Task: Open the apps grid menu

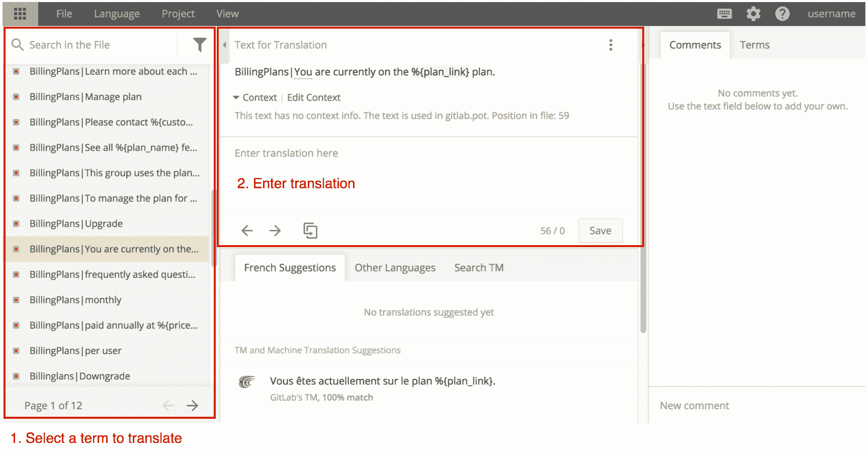Action: [20, 14]
